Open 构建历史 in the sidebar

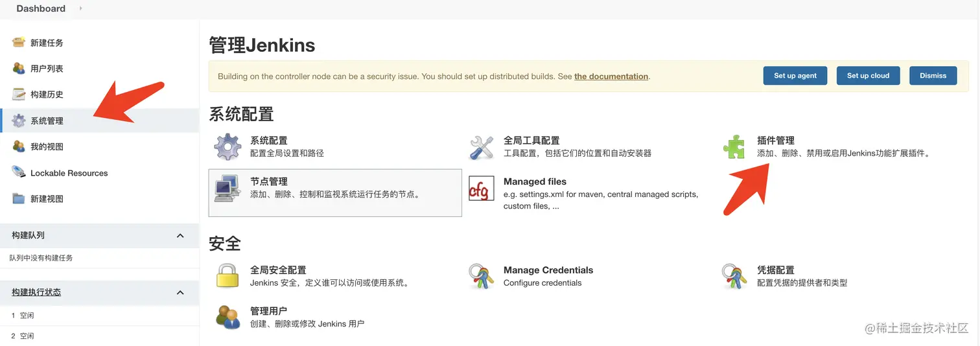coord(47,95)
